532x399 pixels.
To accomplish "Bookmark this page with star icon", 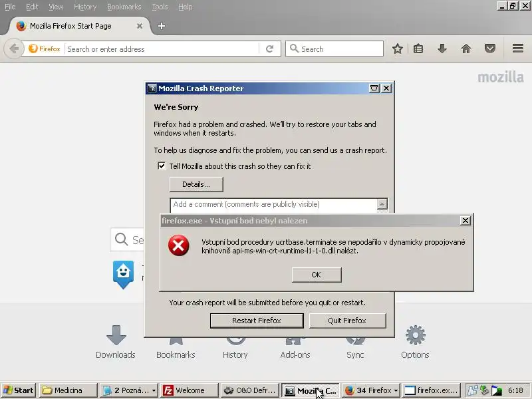I will tap(398, 49).
